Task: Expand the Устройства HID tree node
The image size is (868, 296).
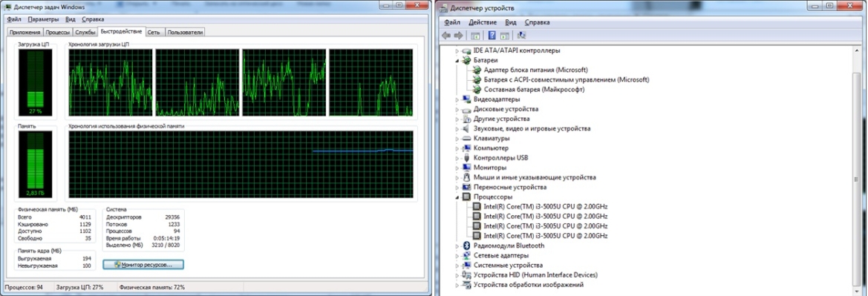Action: coord(457,275)
